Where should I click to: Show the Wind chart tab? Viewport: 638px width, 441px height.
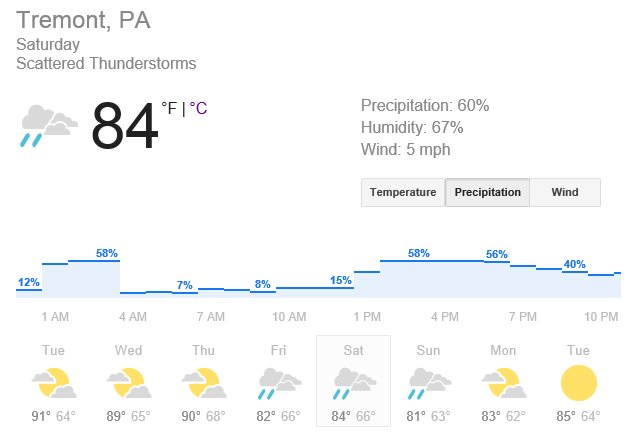[x=565, y=192]
